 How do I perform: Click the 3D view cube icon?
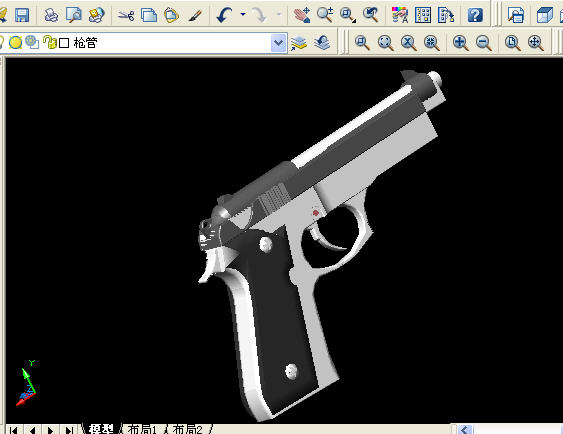544,15
